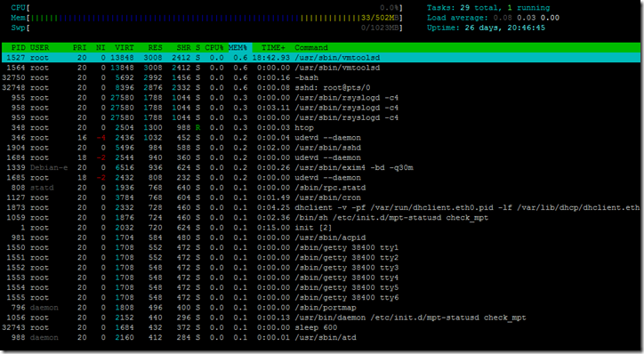Sort by the CPU% column header
Viewport: 644px width, 354px height.
pyautogui.click(x=214, y=48)
